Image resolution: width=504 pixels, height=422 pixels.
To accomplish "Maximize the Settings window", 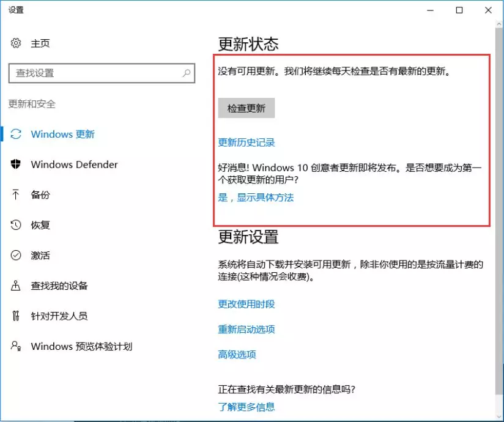I will [x=459, y=10].
